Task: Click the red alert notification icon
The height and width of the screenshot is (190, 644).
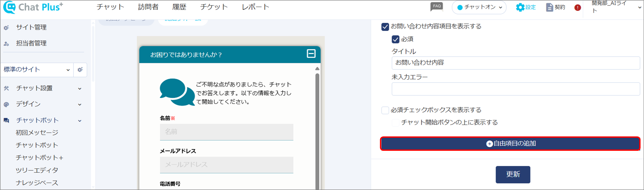Action: 577,8
